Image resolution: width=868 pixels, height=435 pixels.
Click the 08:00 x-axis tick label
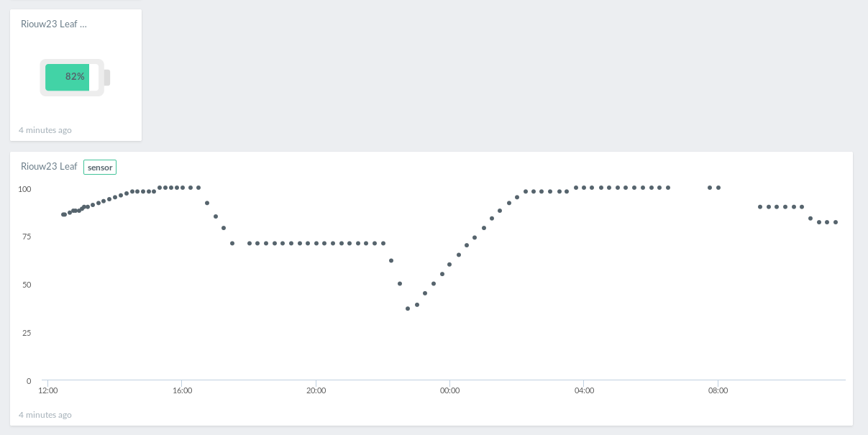[x=718, y=391]
